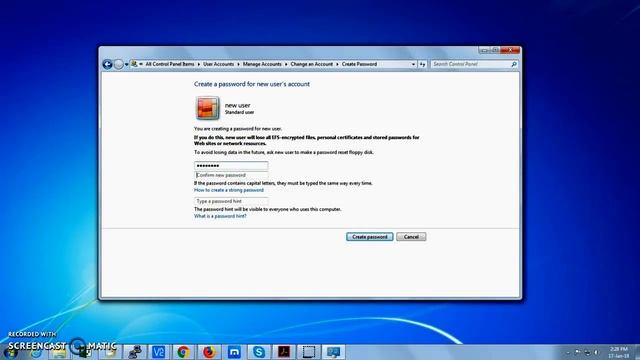Image resolution: width=640 pixels, height=360 pixels.
Task: Open the address bar history dropdown
Action: click(413, 64)
